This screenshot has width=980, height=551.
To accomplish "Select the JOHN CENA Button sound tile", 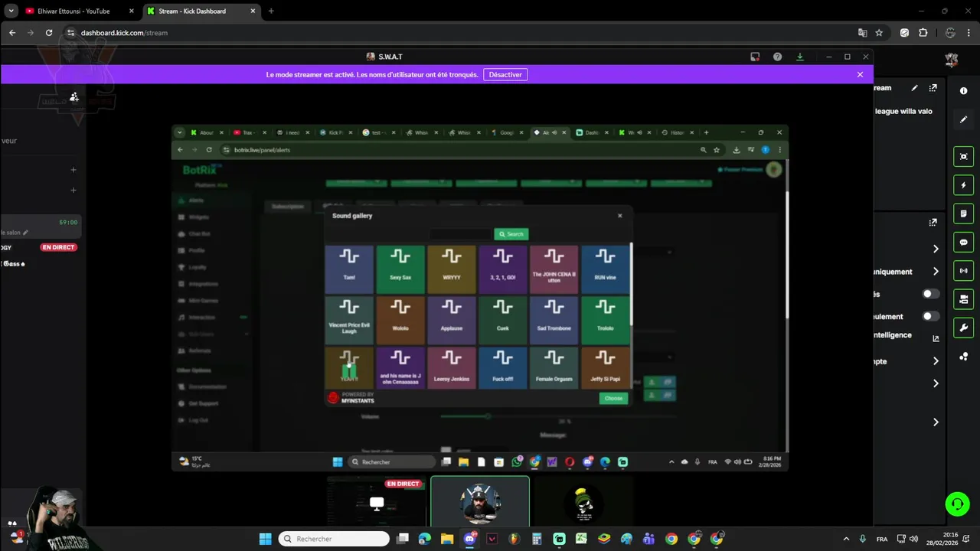I will 554,269.
